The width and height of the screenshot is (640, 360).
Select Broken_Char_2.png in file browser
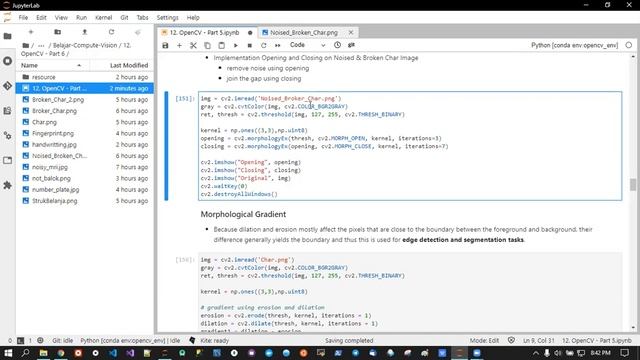[x=85, y=100]
